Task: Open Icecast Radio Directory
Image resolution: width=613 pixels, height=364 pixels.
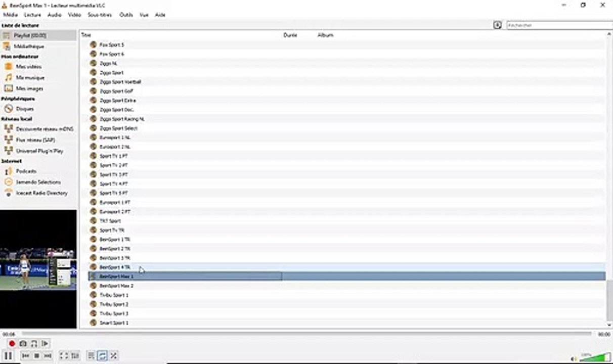Action: pos(41,193)
